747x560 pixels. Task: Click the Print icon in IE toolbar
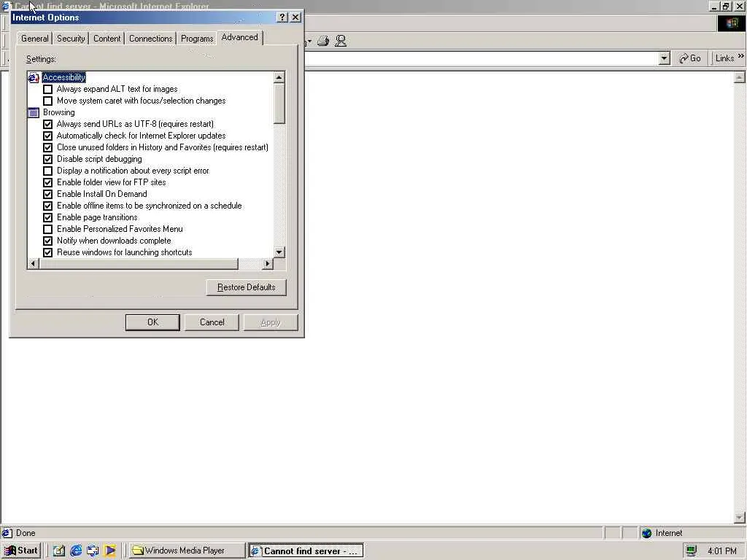[x=323, y=41]
